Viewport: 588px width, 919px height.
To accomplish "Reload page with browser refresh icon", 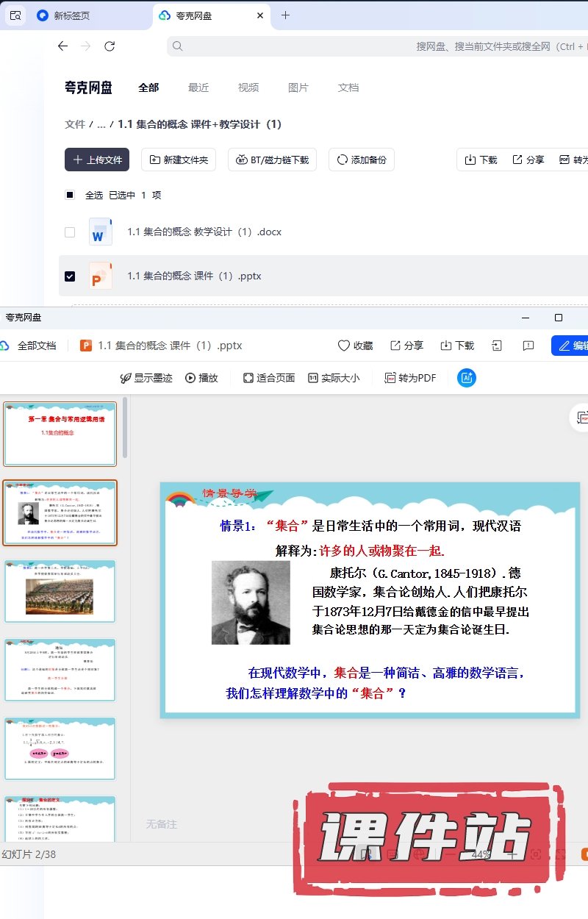I will pos(110,46).
